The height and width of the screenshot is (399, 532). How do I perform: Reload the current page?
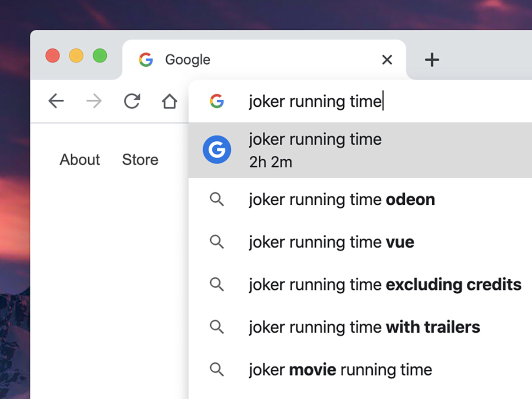tap(132, 101)
